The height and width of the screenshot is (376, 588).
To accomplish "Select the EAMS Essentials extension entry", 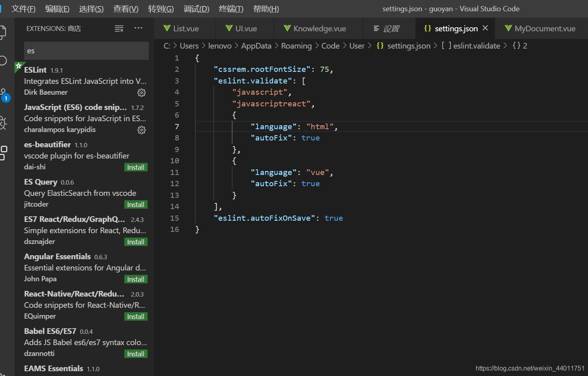I will (84, 369).
